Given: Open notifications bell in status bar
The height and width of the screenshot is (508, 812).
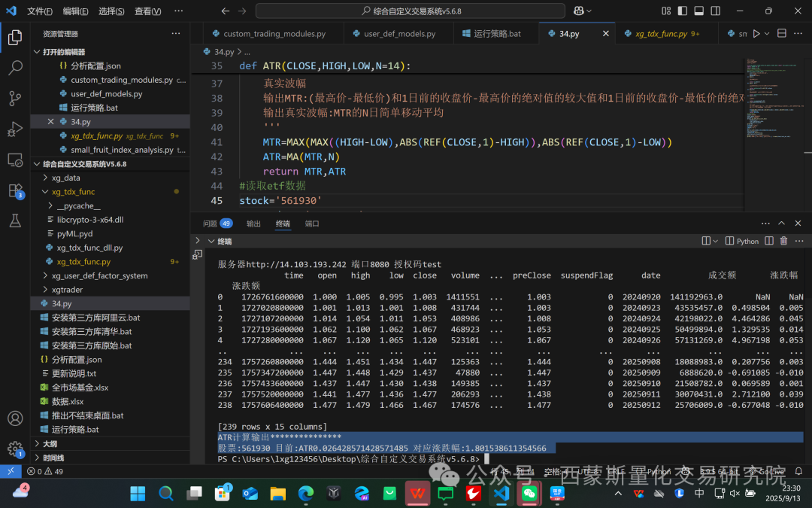Looking at the screenshot, I should tap(798, 471).
